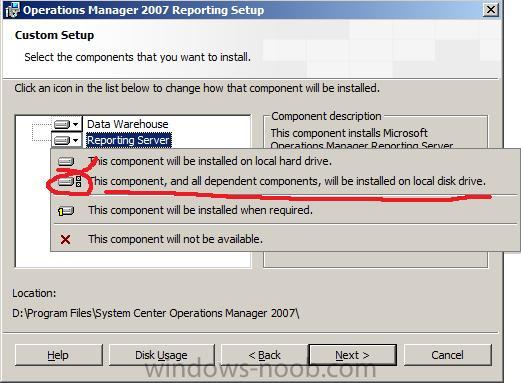Open Disk Usage information
The height and width of the screenshot is (383, 521).
[x=161, y=355]
